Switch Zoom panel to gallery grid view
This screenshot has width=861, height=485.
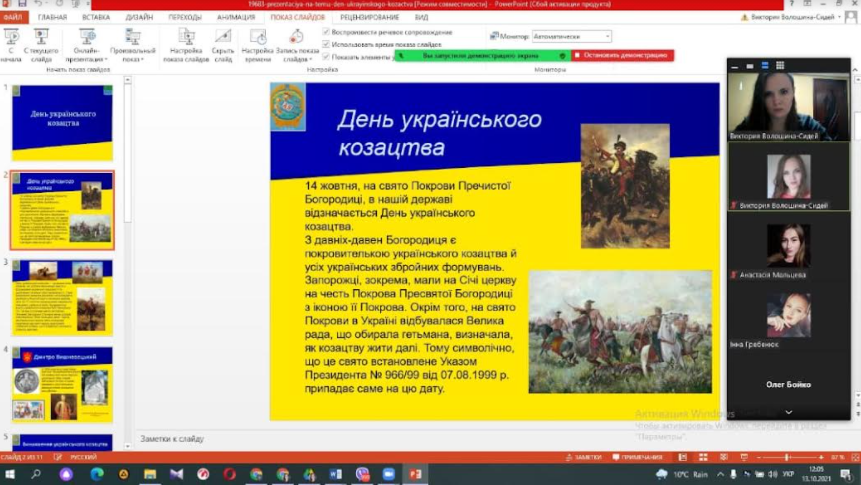point(780,66)
